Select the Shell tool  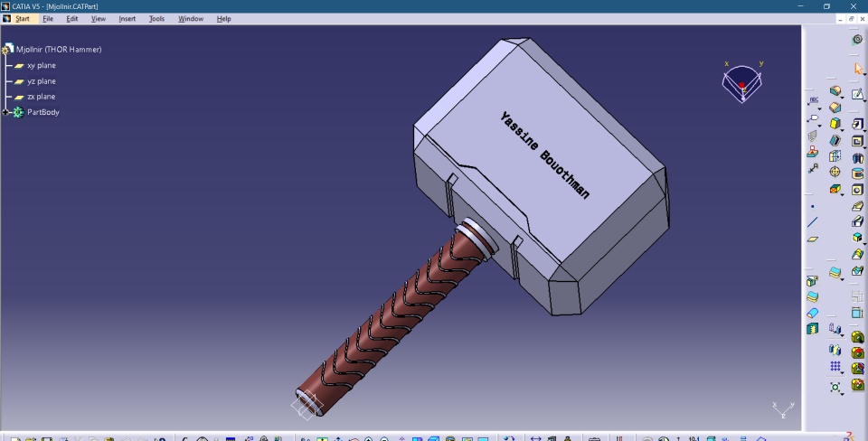click(835, 140)
